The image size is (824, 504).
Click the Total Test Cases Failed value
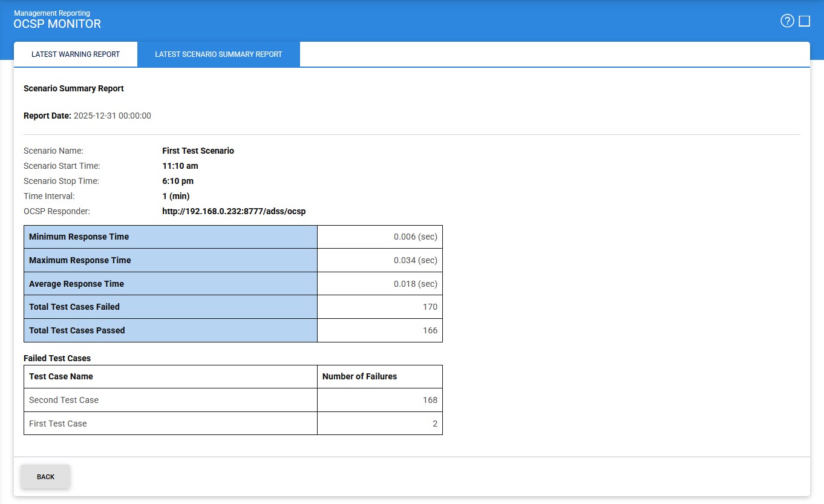coord(430,307)
